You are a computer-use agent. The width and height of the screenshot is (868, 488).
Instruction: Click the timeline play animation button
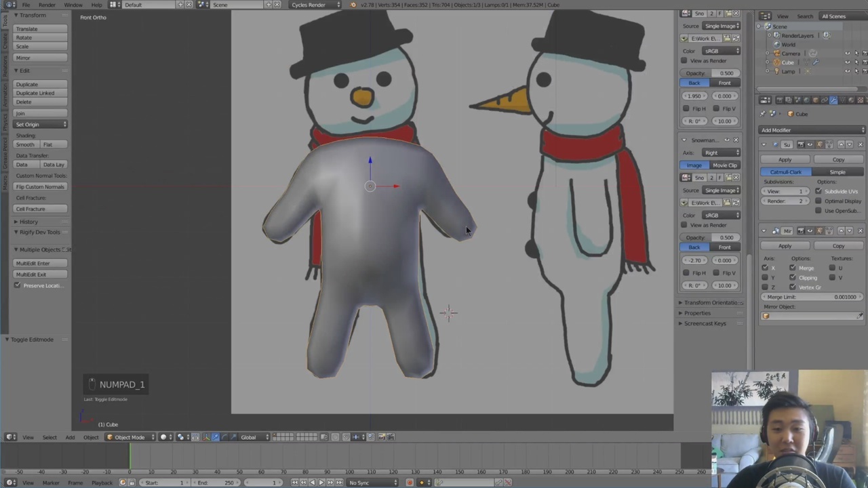pos(321,483)
